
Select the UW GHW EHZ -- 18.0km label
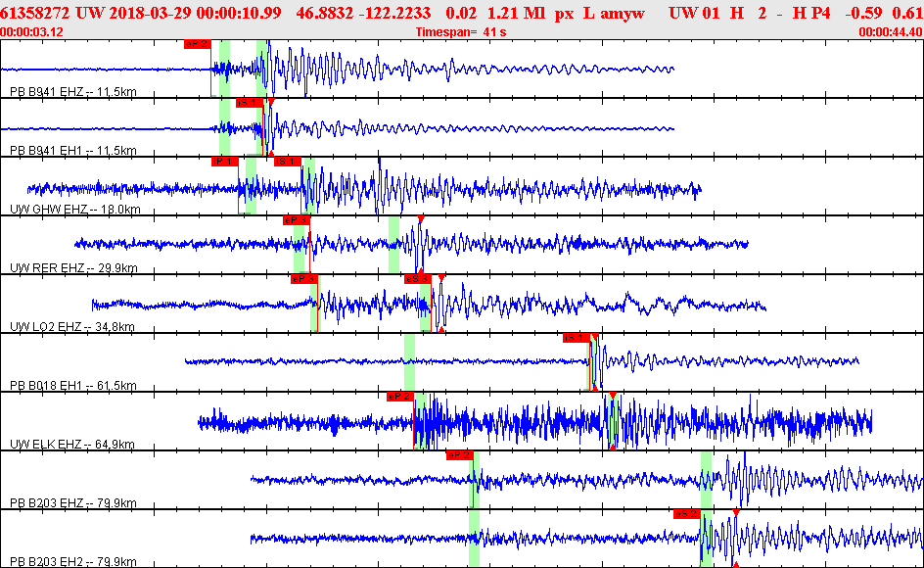tap(75, 210)
